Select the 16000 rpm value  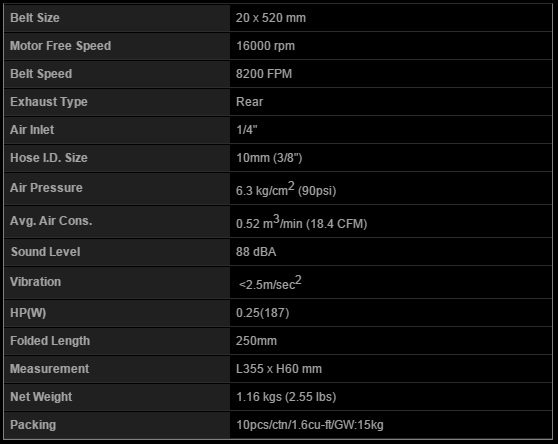coord(265,46)
